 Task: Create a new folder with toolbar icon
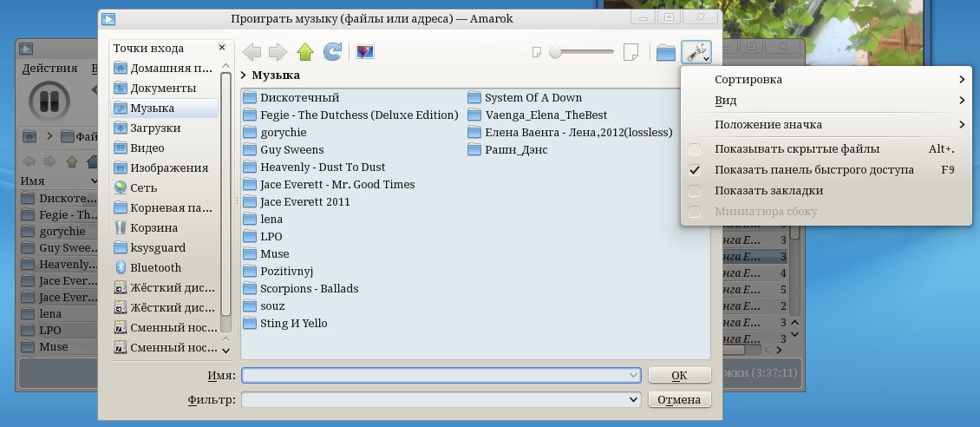[x=666, y=53]
